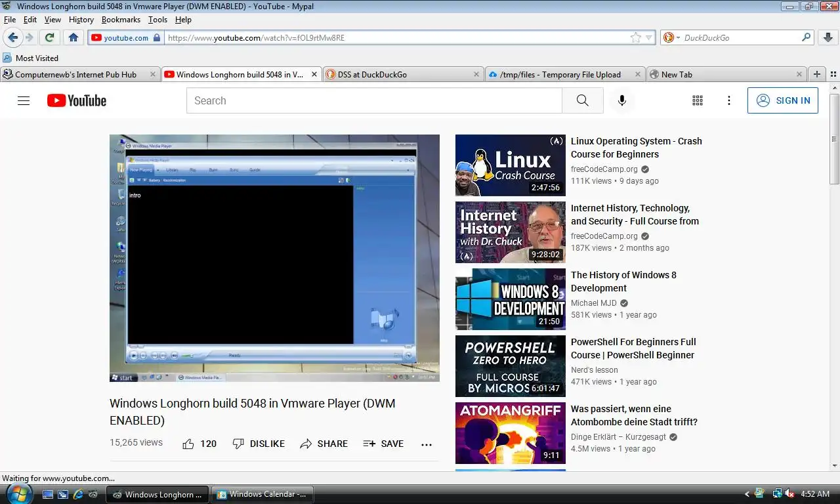The image size is (840, 504).
Task: Reload the page with the Refresh icon
Action: tap(49, 37)
